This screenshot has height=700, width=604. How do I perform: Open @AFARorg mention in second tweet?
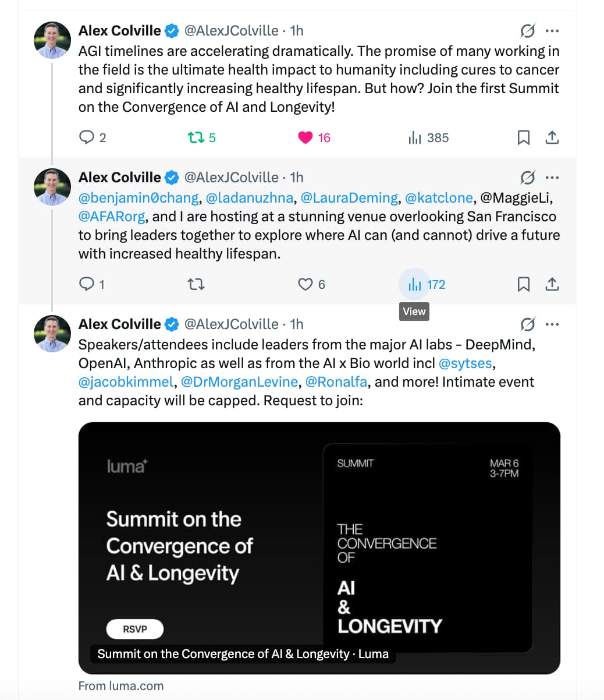pos(112,217)
